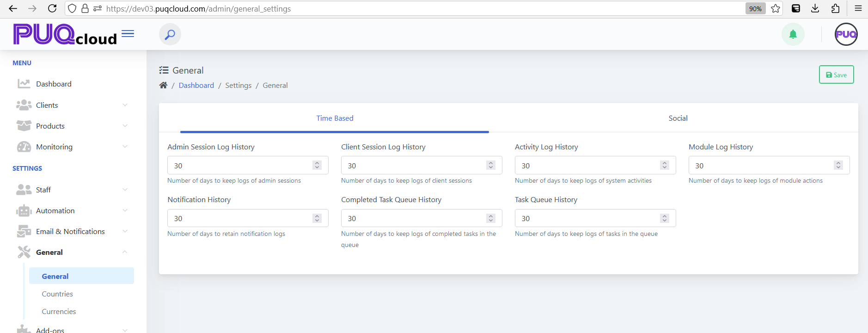Click the permissions icon in address bar
Screen dimensions: 868x333
[x=98, y=8]
